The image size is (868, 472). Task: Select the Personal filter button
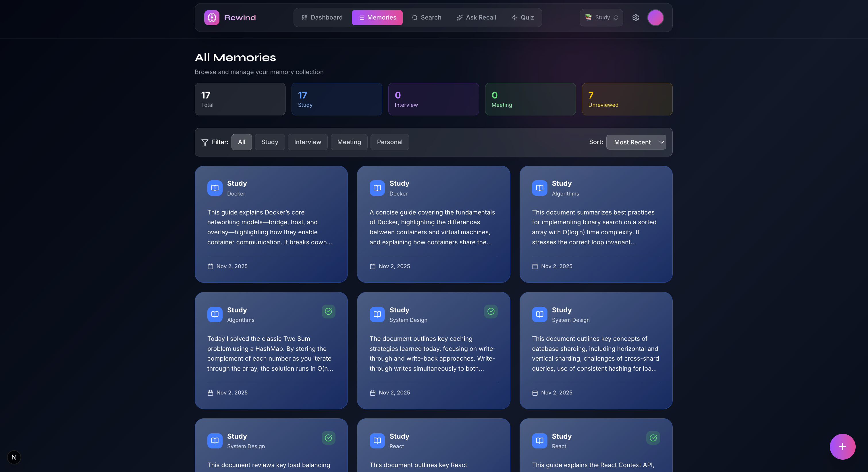click(389, 142)
